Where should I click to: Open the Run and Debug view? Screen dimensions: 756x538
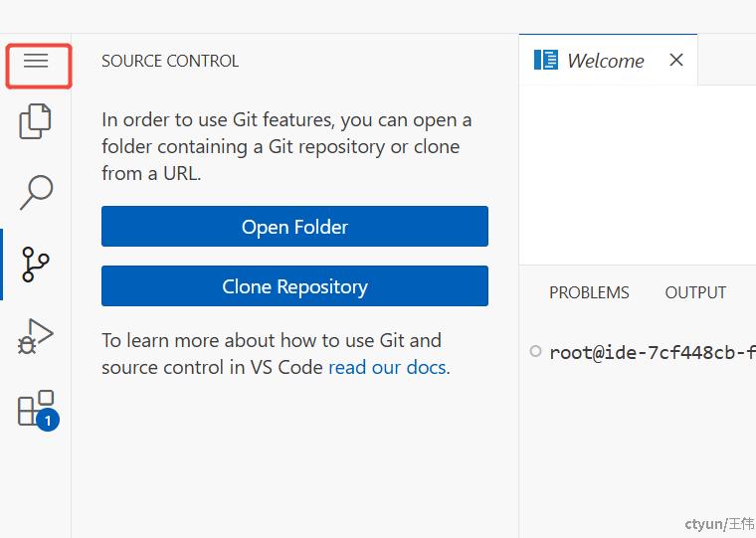[x=36, y=336]
